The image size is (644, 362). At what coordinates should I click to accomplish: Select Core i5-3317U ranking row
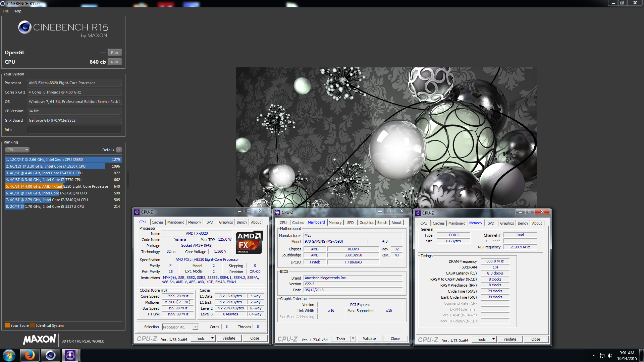coord(63,206)
